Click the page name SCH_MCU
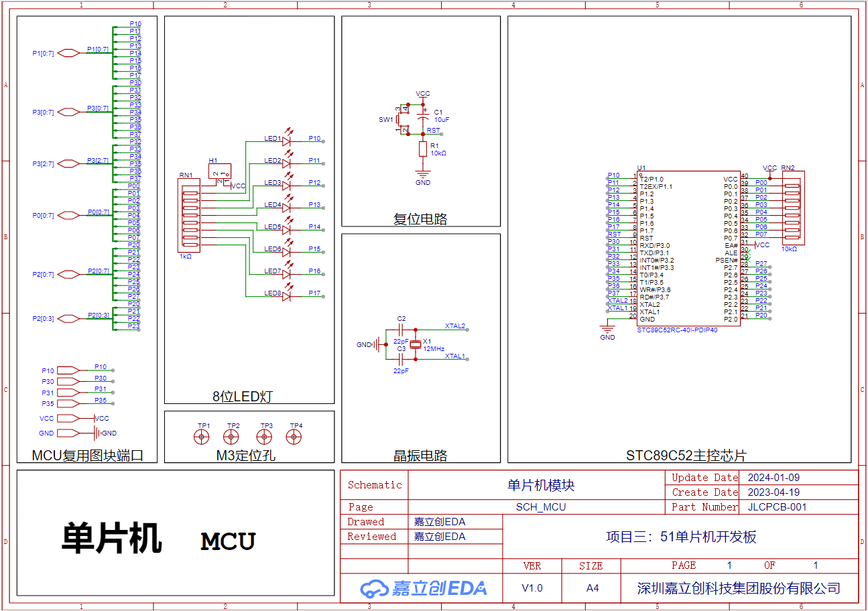This screenshot has width=868, height=611. [541, 507]
